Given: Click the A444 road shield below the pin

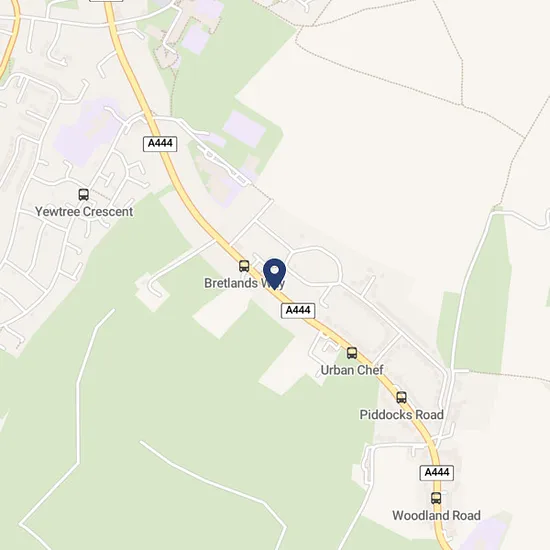Looking at the screenshot, I should tap(298, 310).
